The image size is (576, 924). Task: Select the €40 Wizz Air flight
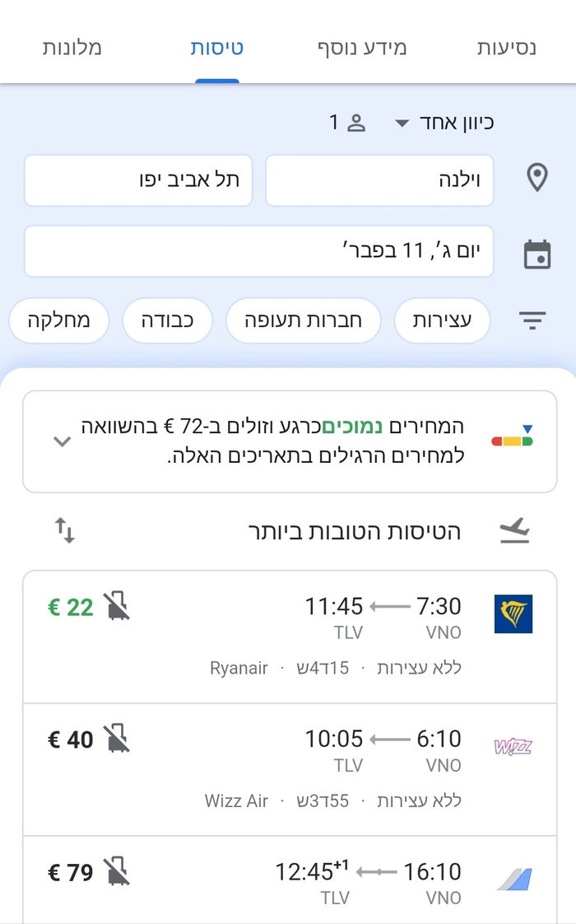[x=290, y=769]
